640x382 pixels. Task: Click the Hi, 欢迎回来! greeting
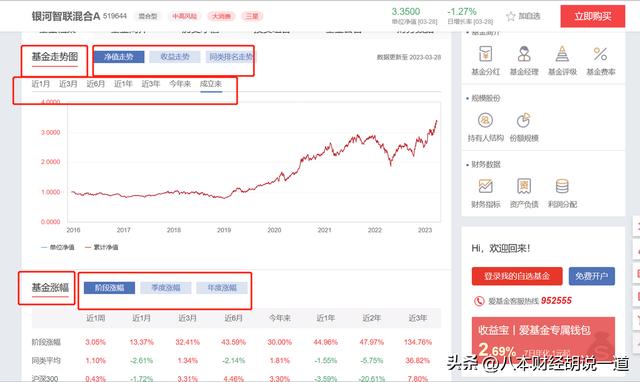[501, 248]
